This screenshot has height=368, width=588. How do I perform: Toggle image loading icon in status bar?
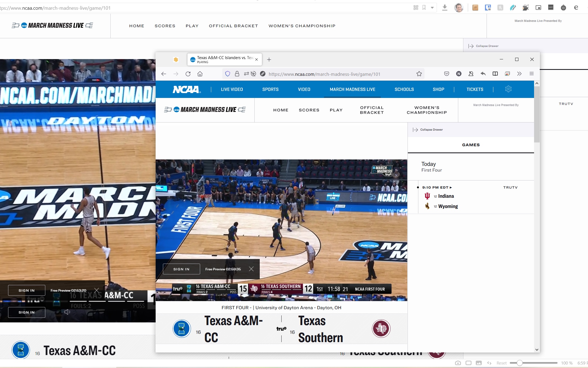coord(479,363)
